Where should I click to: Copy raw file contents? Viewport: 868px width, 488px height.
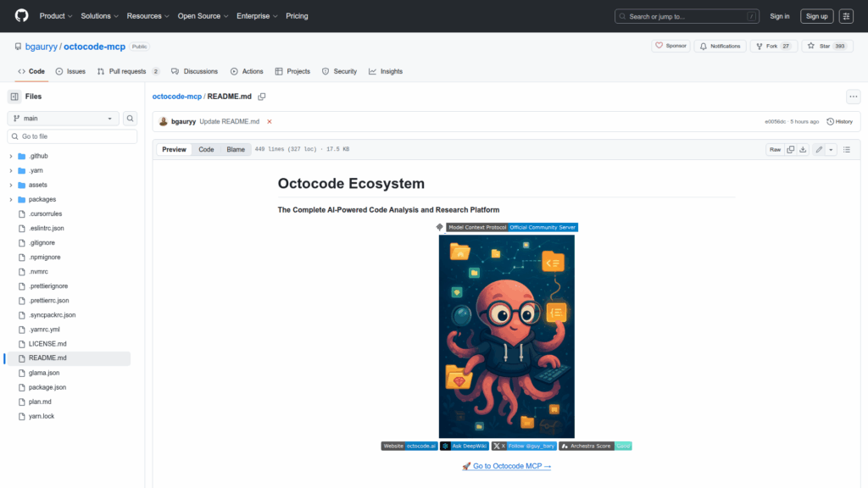tap(791, 149)
